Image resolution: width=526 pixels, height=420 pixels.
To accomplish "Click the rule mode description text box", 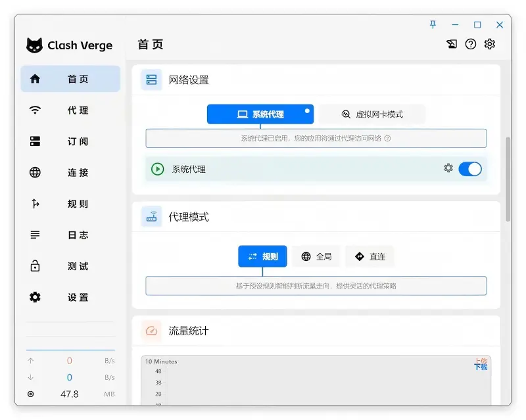I will (x=316, y=286).
